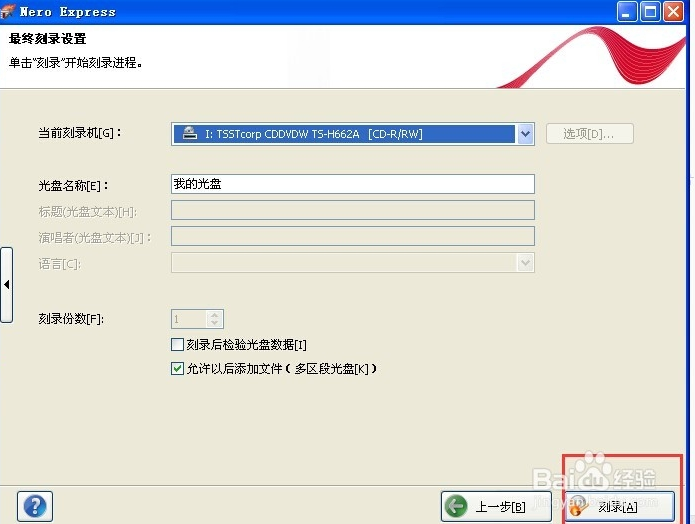Expand the left side panel arrow
Screen dimensions: 695x524
[6, 285]
